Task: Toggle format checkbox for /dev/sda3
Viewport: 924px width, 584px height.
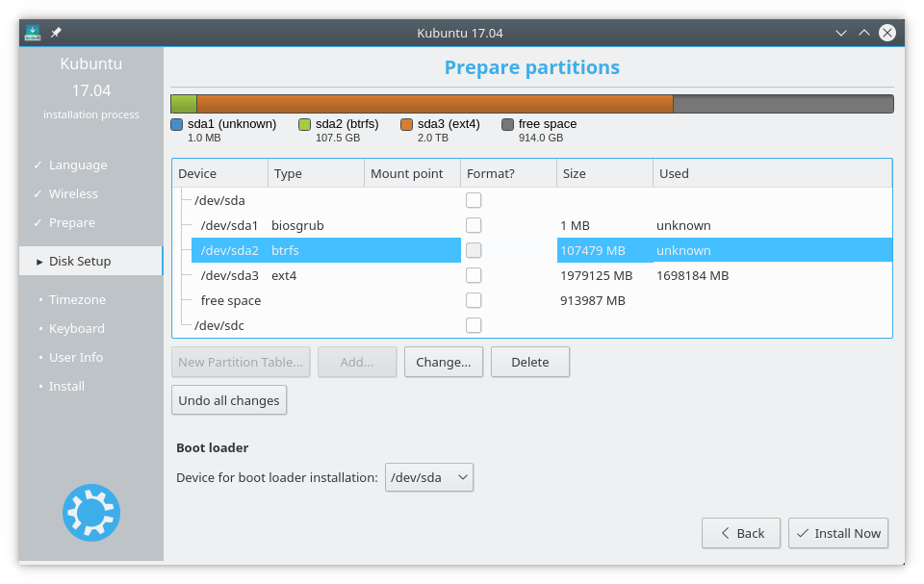Action: (x=474, y=275)
